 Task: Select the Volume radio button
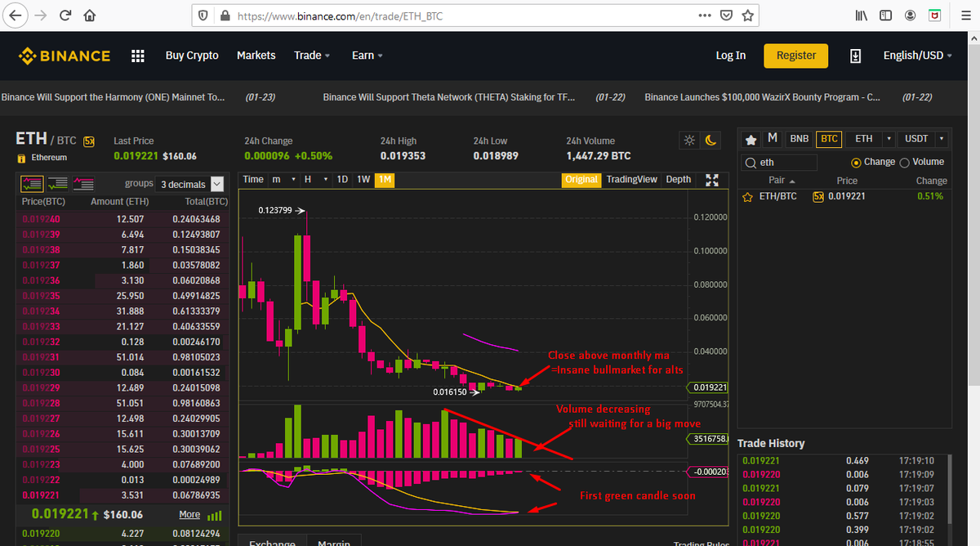click(904, 162)
